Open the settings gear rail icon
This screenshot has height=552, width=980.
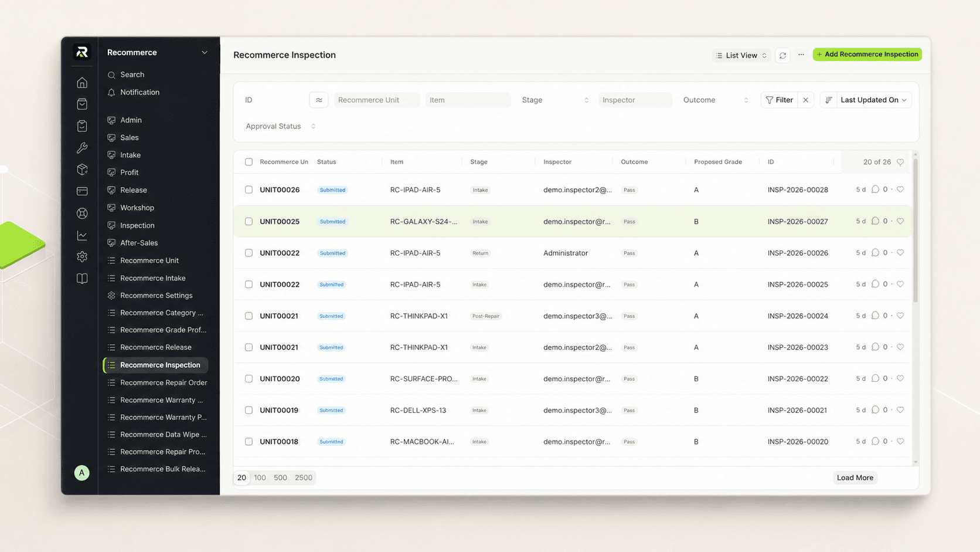coord(82,256)
